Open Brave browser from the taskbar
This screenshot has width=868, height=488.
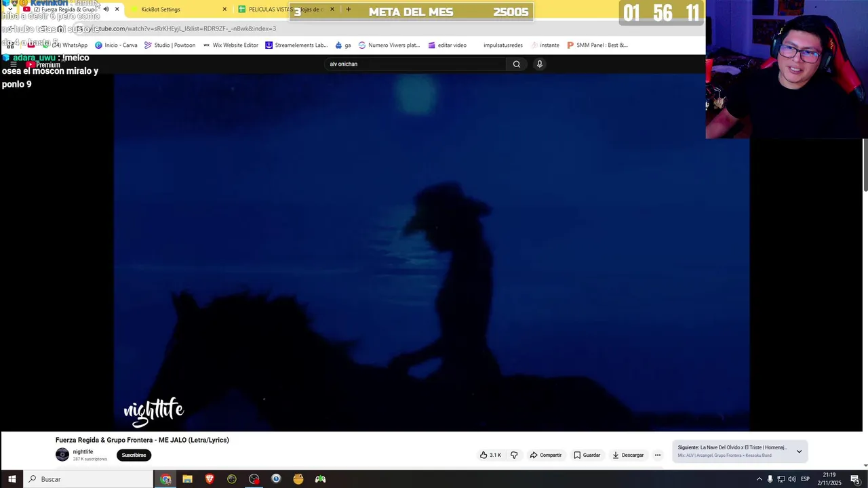210,479
